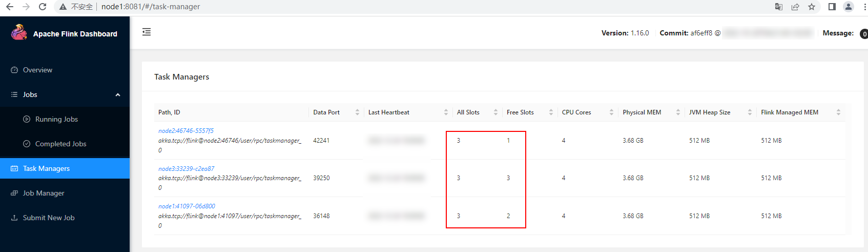Click the Apache Flink squirrel logo
Screen dimensions: 868x252
pos(19,32)
